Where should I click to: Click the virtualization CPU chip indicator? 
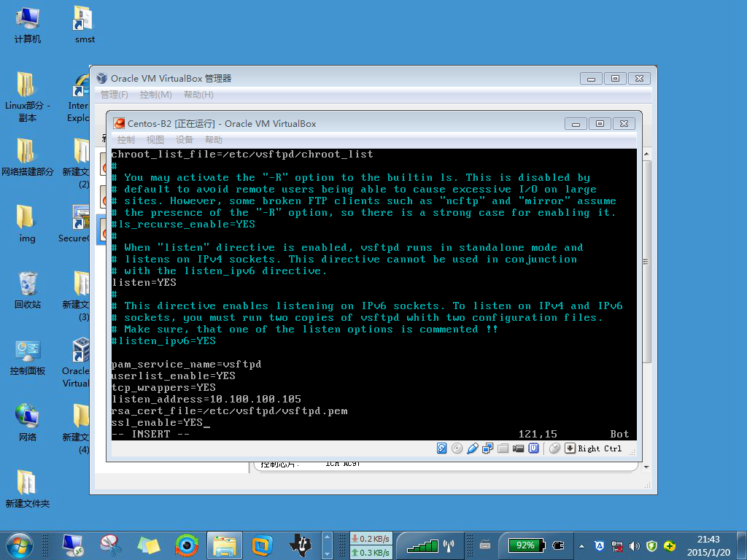pos(533,448)
